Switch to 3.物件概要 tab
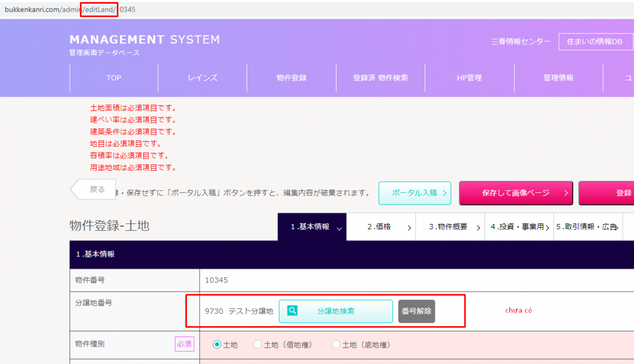 [450, 227]
